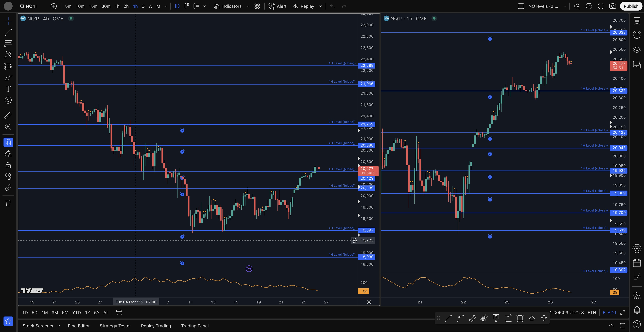Select the trend line drawing tool

click(x=8, y=32)
